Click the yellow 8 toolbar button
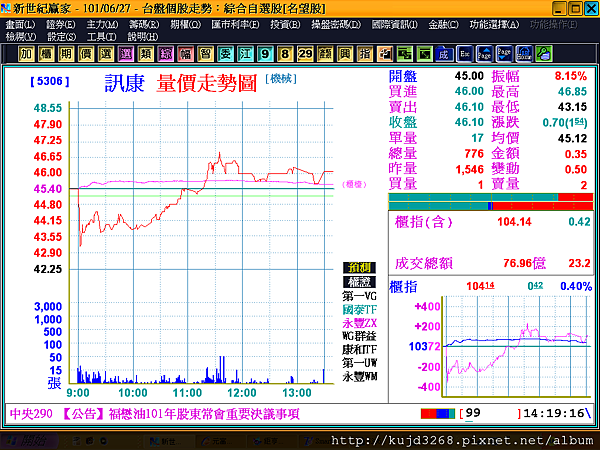 tap(285, 54)
